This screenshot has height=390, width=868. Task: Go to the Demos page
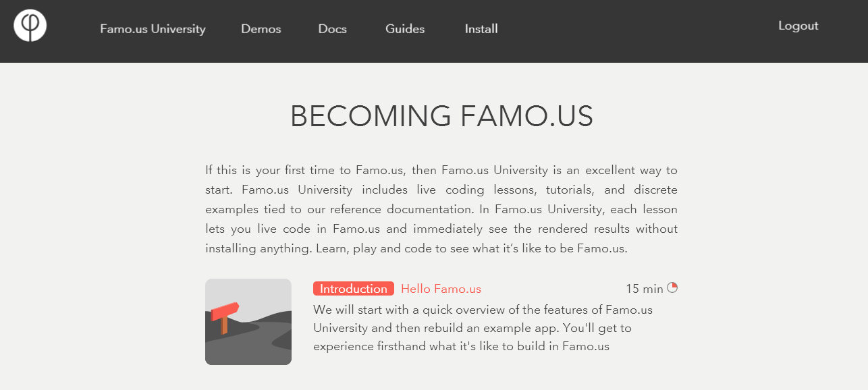click(x=261, y=29)
